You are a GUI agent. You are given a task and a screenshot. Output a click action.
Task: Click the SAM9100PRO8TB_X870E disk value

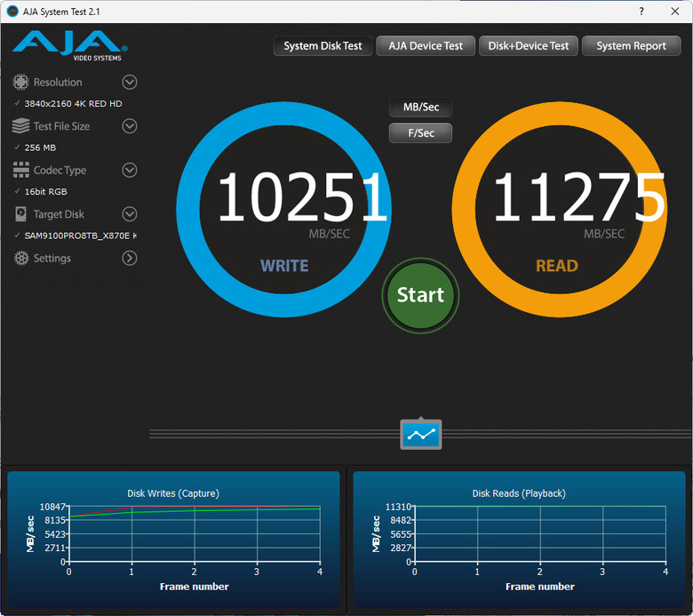80,236
